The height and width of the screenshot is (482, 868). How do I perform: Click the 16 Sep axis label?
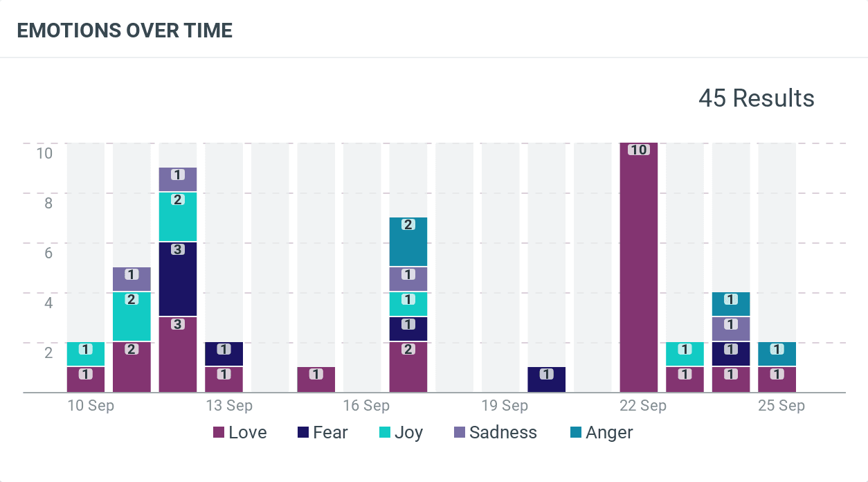pyautogui.click(x=366, y=406)
